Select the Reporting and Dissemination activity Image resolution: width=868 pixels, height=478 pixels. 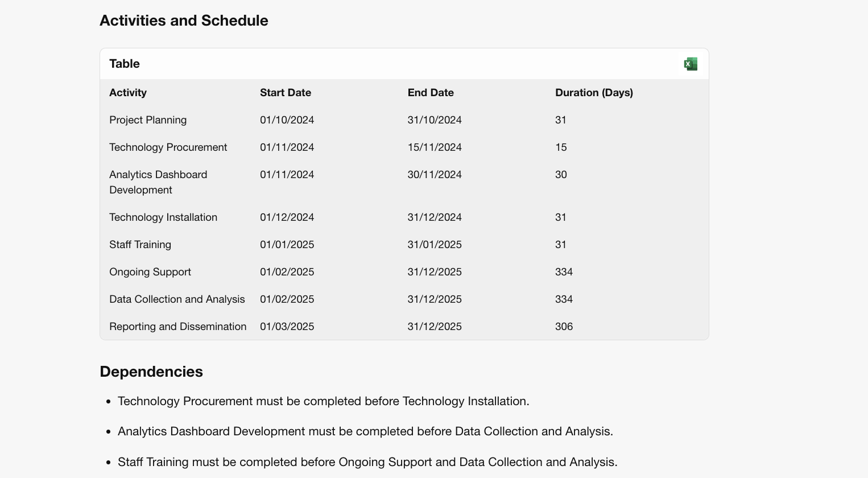click(x=178, y=327)
